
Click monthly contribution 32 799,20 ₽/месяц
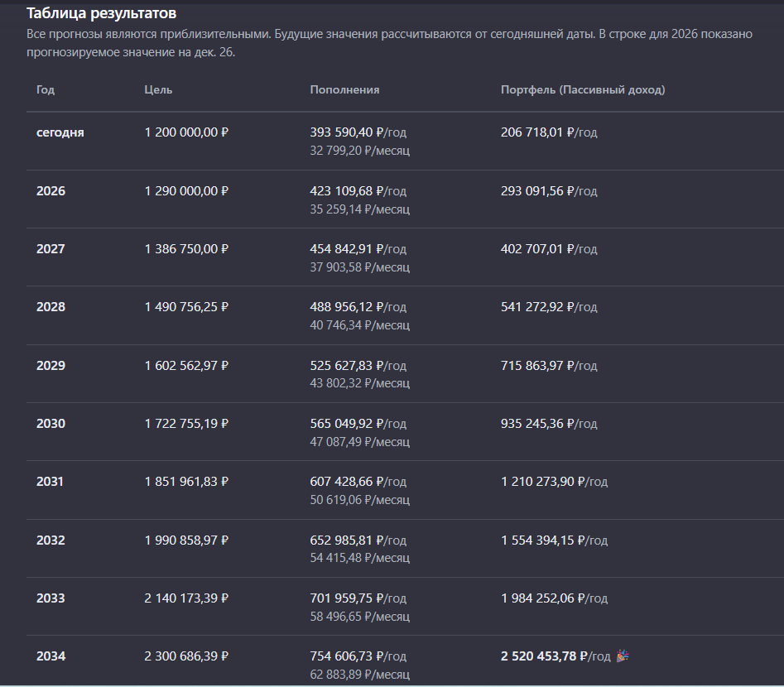click(x=359, y=151)
